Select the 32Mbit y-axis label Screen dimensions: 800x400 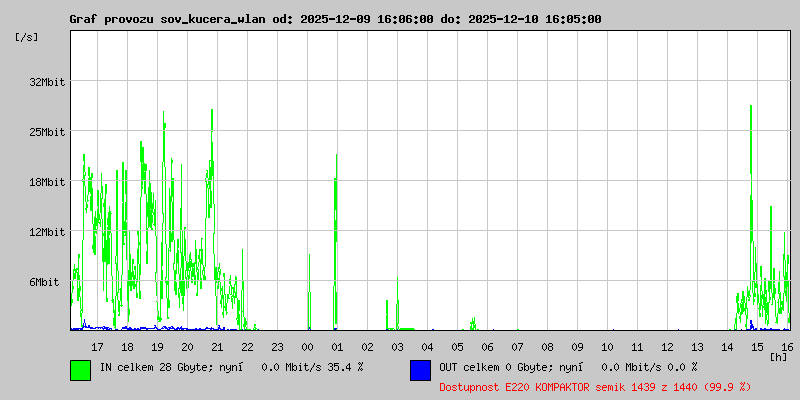coord(47,82)
